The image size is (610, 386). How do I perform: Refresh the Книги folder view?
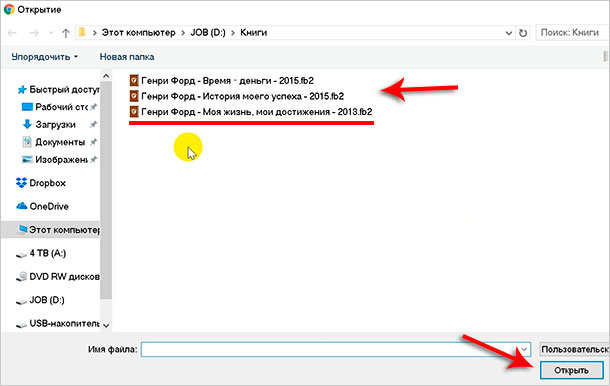click(x=523, y=33)
